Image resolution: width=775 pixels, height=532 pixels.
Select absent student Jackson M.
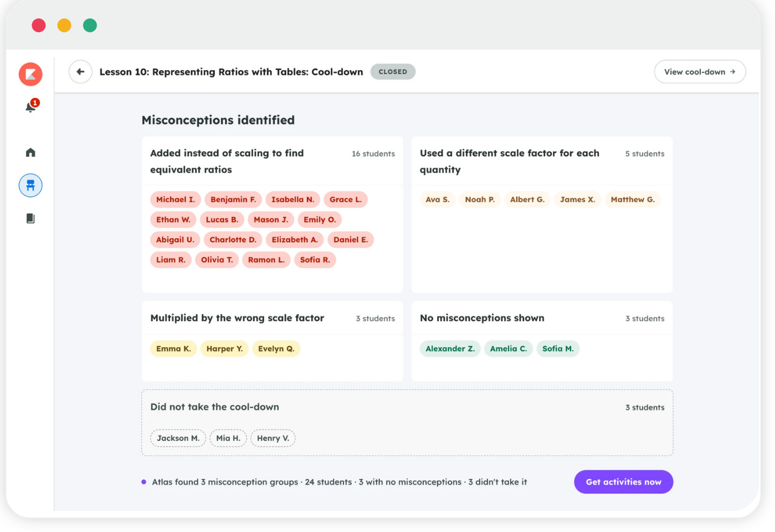[178, 438]
